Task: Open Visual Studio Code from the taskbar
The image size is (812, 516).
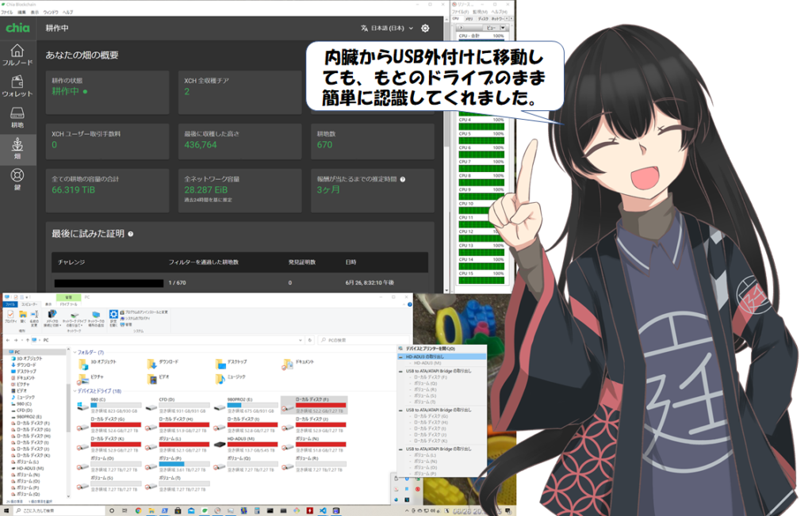Action: [323, 510]
